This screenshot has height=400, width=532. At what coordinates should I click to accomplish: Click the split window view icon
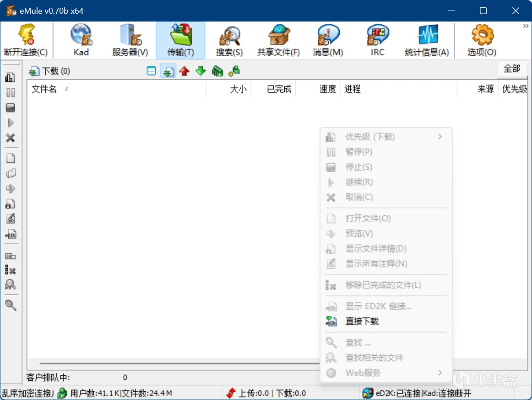pos(152,71)
